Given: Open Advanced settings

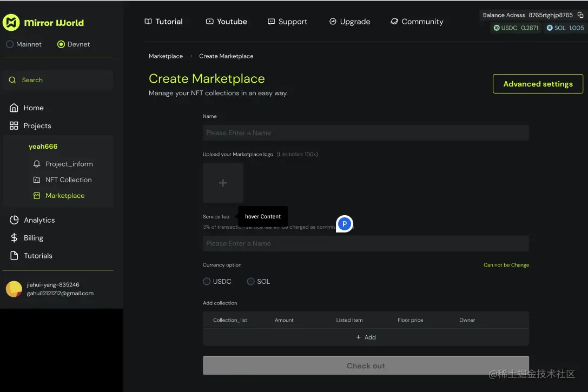Looking at the screenshot, I should click(538, 84).
